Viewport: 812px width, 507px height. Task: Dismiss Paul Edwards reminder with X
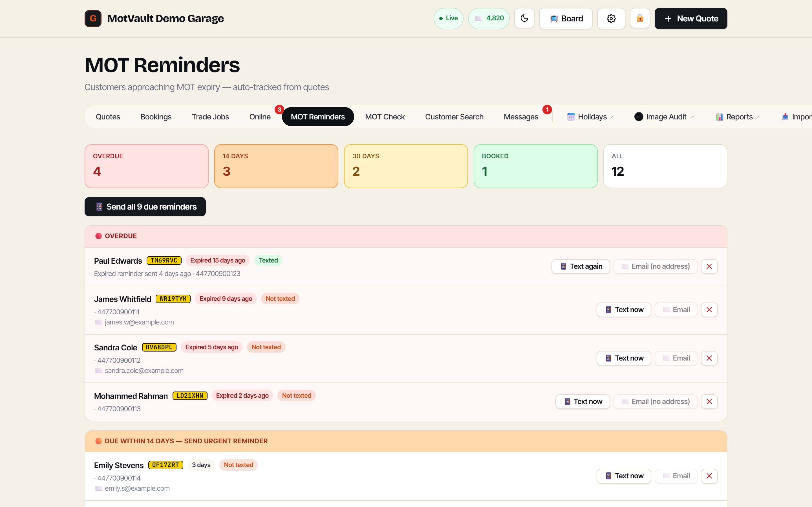[x=709, y=266]
